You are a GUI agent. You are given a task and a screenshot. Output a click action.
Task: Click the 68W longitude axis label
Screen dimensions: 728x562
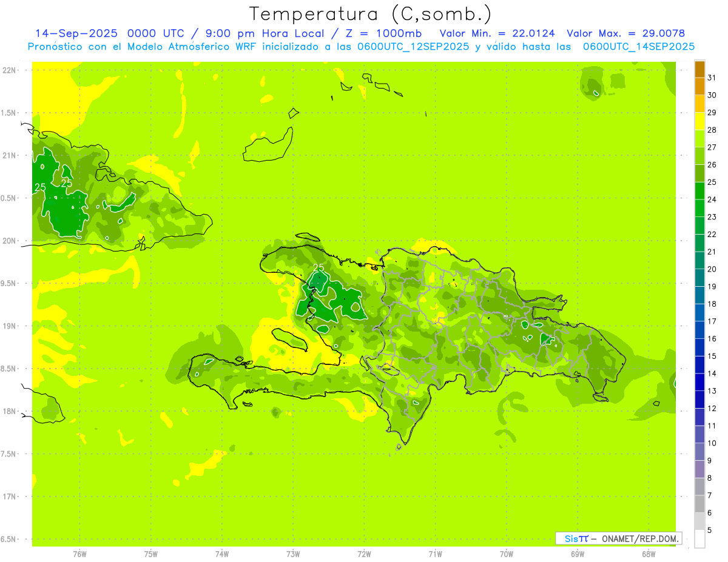coord(649,553)
